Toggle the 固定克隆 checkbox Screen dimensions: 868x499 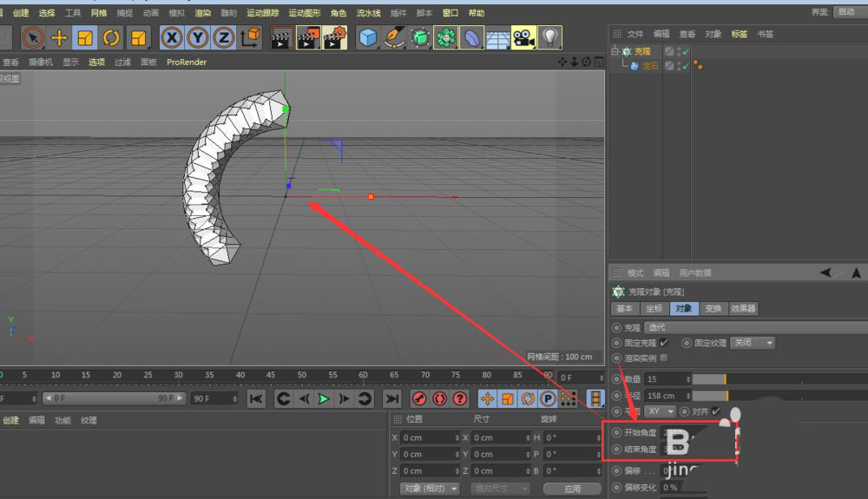(x=664, y=343)
